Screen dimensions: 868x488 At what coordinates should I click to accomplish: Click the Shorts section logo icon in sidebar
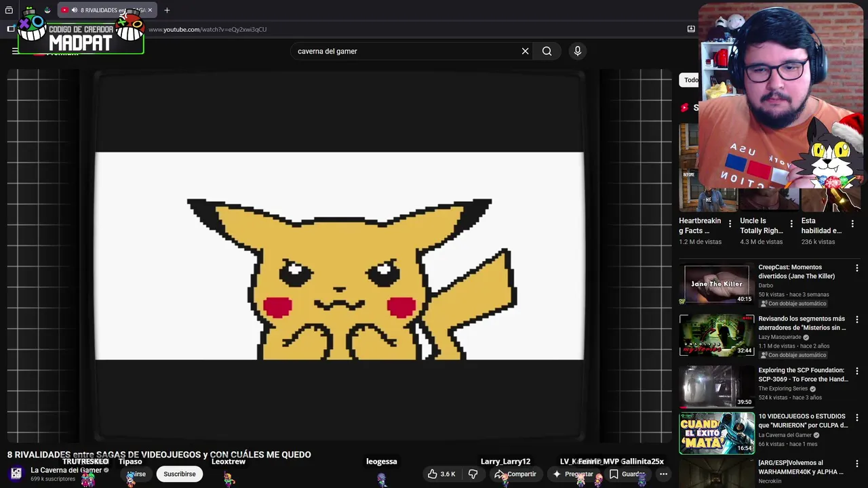[x=685, y=108]
